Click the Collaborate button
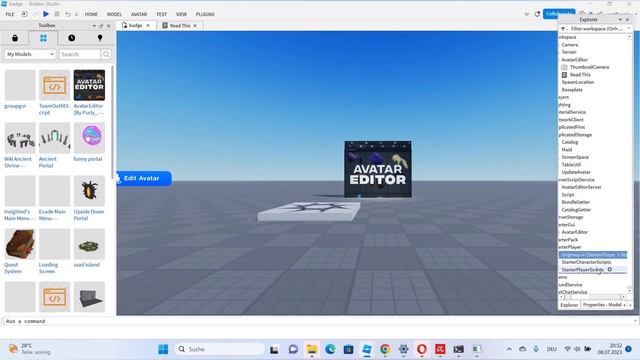Screen dimensions: 640x360 [559, 14]
